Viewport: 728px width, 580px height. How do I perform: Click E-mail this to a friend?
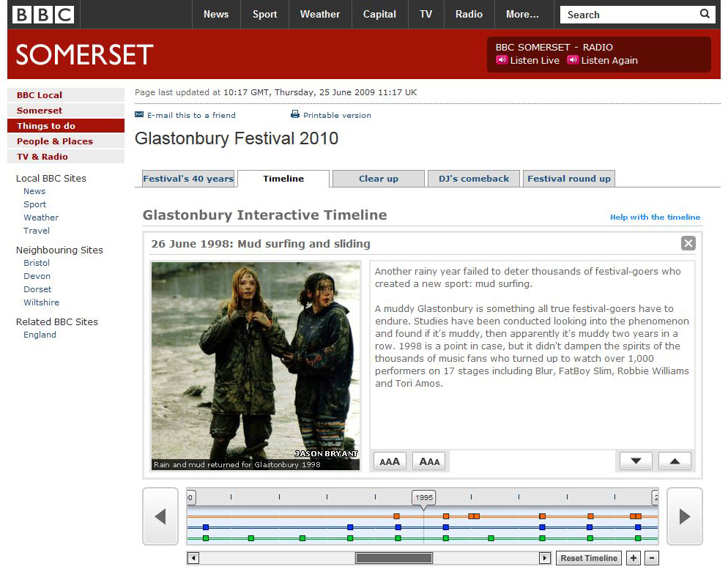pos(191,115)
